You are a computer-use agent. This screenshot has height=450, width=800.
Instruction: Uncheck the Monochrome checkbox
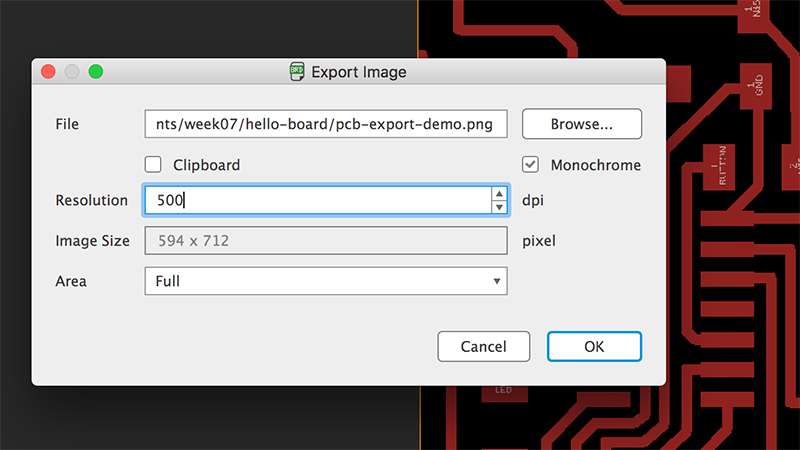(530, 165)
